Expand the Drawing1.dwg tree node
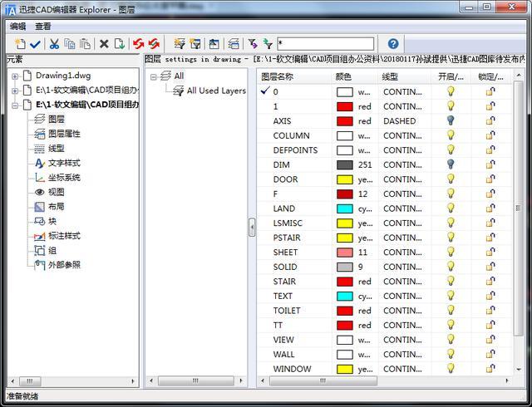Screen dimensions: 532x407 tap(15, 76)
